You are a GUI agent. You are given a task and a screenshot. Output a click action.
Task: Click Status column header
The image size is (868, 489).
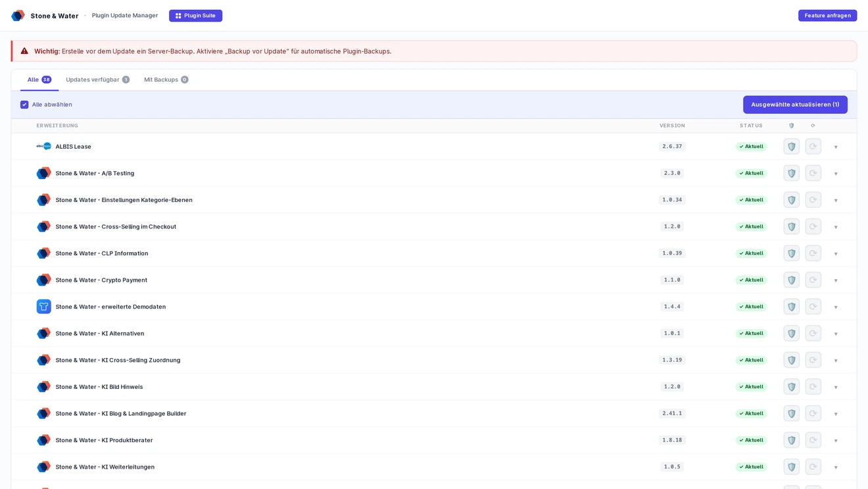[751, 126]
